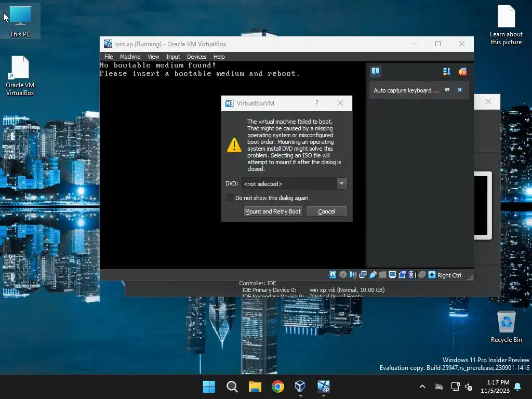The image size is (532, 399).
Task: Toggle the notification center speech-bubble icon
Action: point(375,72)
